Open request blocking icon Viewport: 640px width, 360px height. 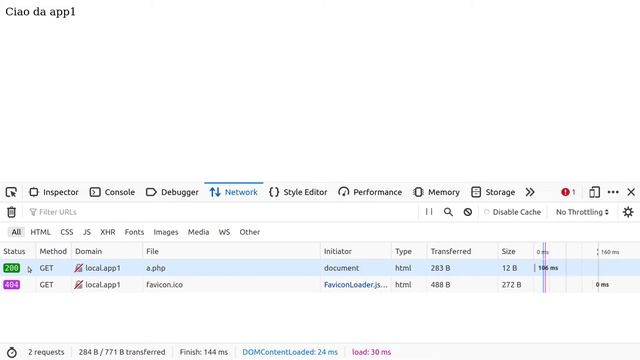pyautogui.click(x=468, y=212)
